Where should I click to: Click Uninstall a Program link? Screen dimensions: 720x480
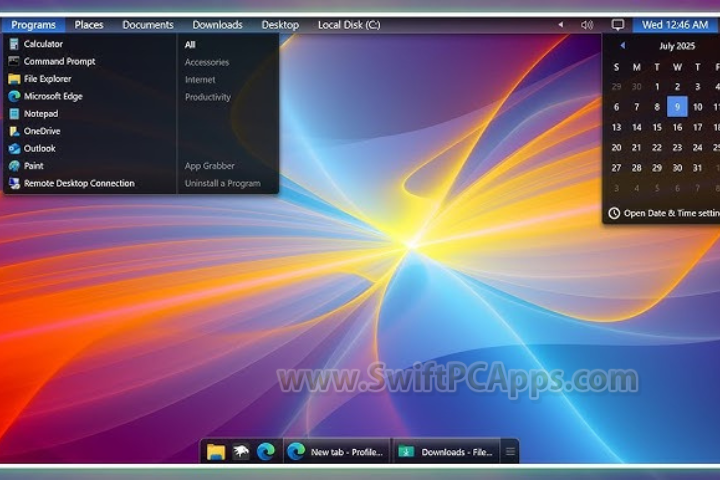click(223, 184)
